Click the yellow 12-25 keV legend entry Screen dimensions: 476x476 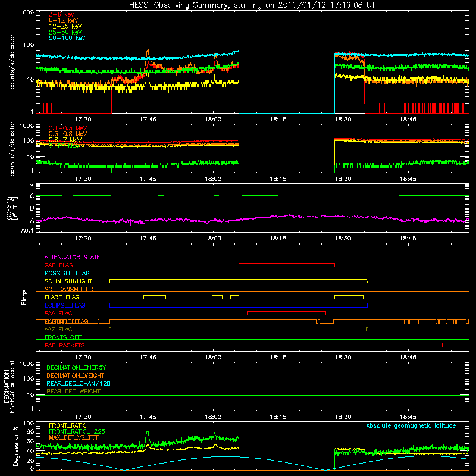point(65,26)
